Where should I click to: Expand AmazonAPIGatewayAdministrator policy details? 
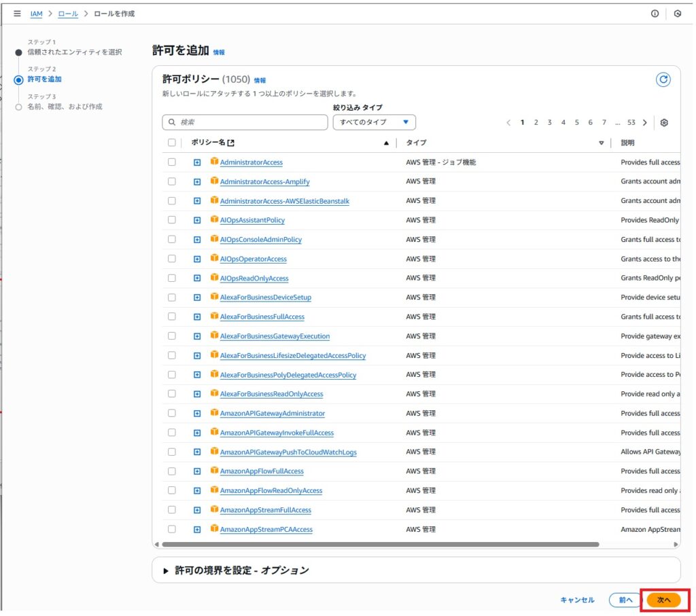coord(197,414)
